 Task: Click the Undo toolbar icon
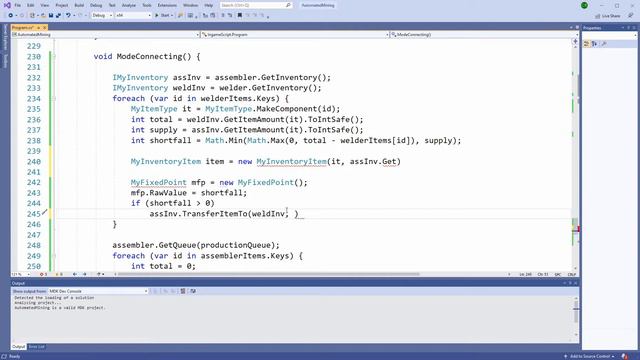(x=68, y=16)
